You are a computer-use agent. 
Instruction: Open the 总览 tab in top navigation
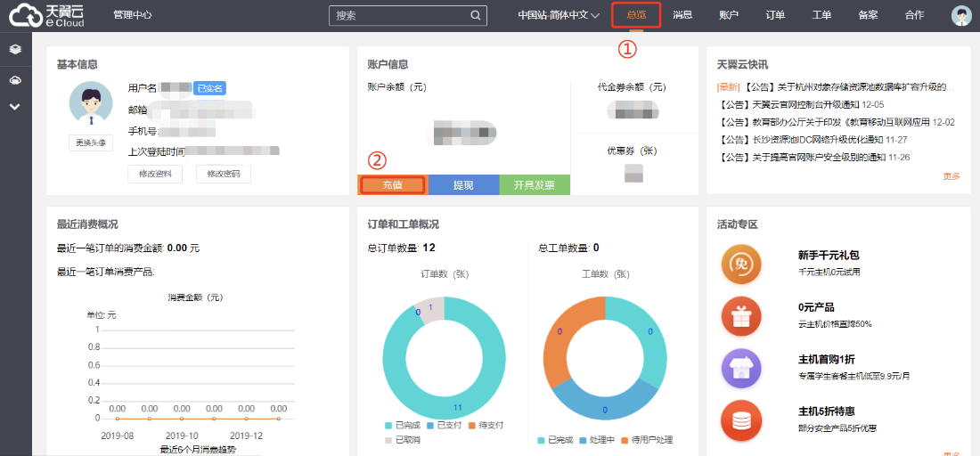(636, 15)
